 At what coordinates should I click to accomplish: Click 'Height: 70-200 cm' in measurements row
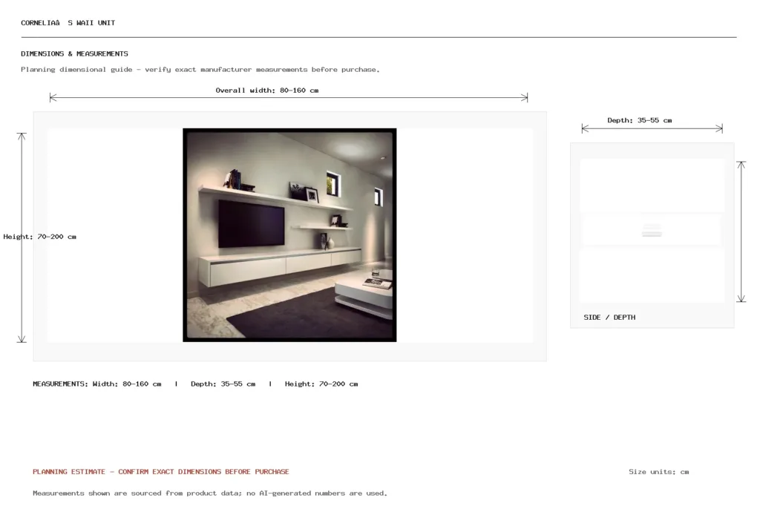click(321, 384)
